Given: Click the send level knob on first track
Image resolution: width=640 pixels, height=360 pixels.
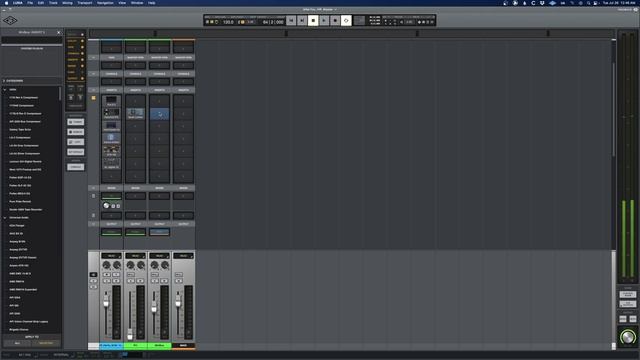Looking at the screenshot, I should (106, 206).
